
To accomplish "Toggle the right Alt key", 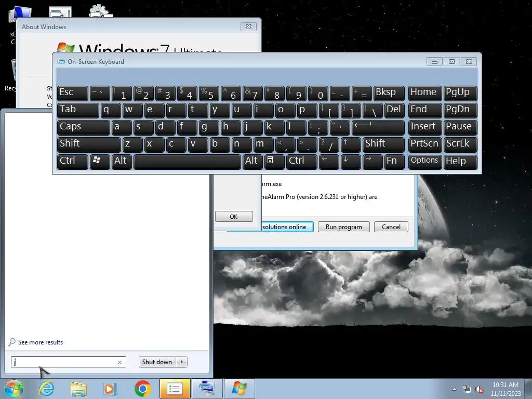I will [x=253, y=162].
